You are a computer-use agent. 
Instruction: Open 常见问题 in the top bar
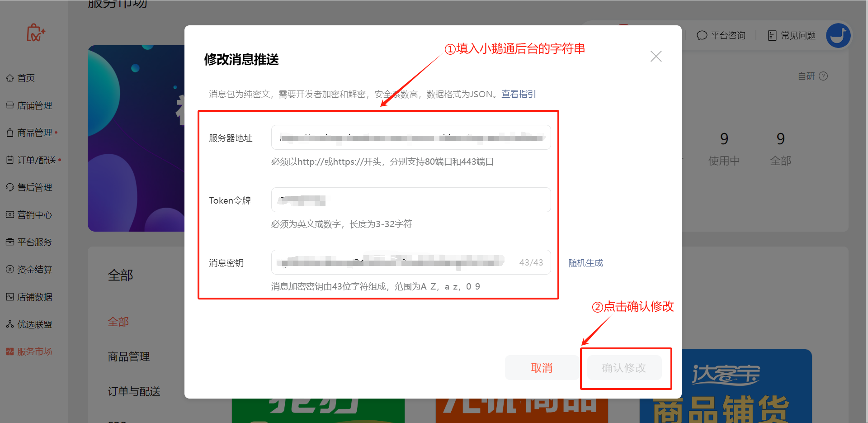click(792, 35)
